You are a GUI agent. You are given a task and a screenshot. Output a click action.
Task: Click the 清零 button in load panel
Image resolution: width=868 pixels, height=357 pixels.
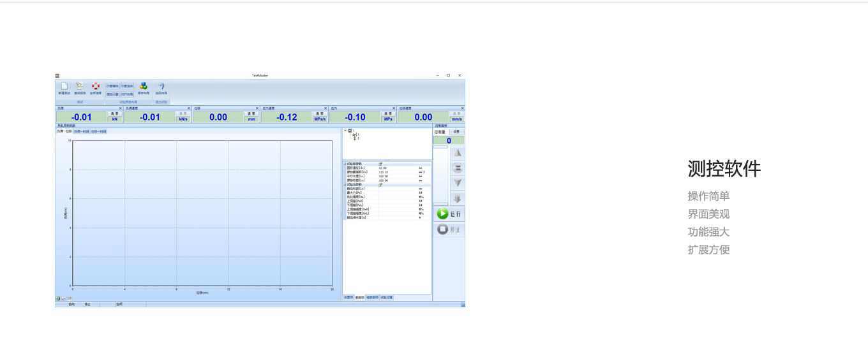point(115,113)
